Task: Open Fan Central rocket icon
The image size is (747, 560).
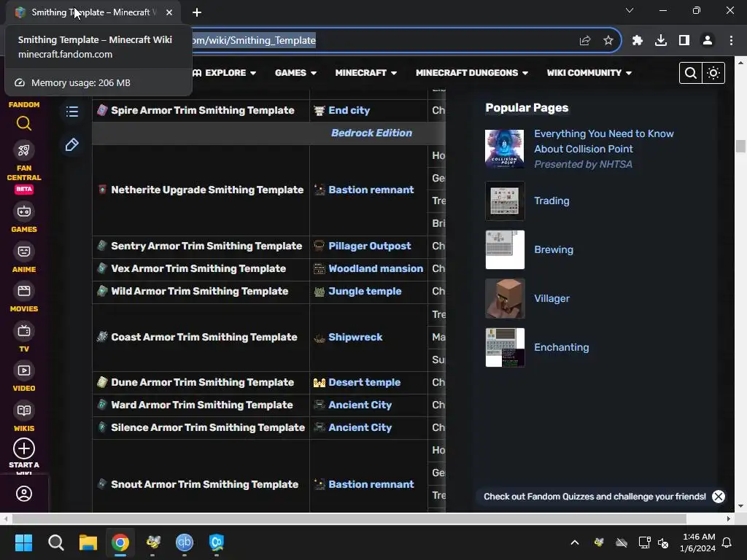Action: click(x=24, y=150)
